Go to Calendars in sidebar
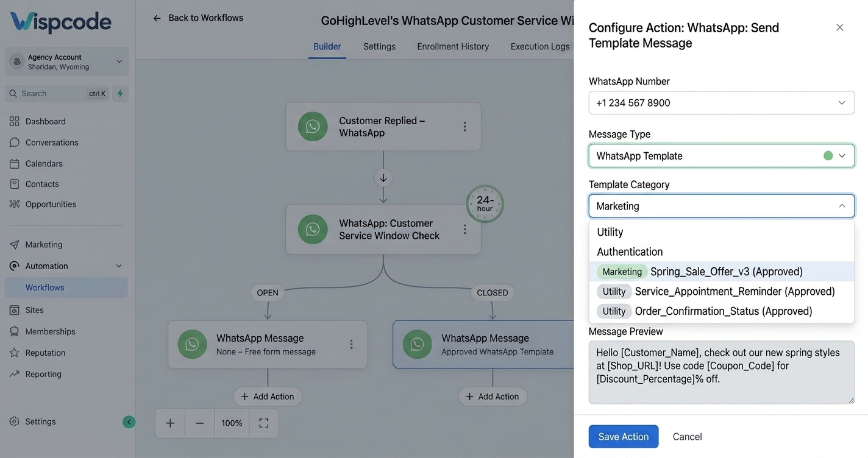The image size is (868, 458). [44, 163]
